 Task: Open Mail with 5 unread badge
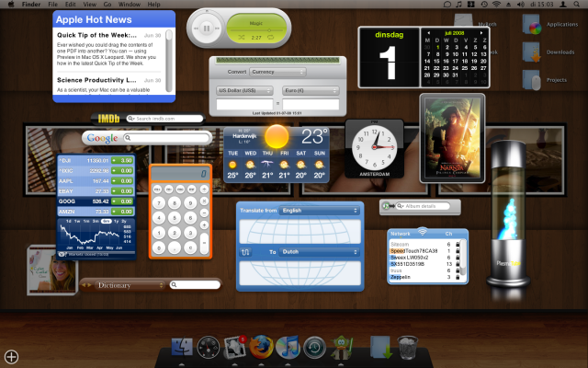point(235,347)
